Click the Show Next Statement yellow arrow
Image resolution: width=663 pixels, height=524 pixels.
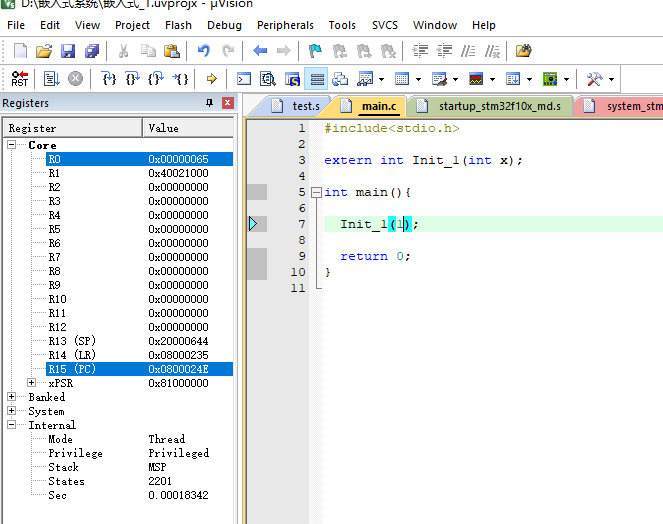point(211,78)
